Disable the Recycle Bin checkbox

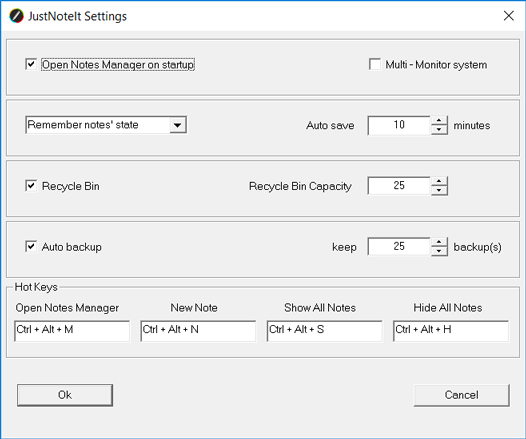[31, 185]
